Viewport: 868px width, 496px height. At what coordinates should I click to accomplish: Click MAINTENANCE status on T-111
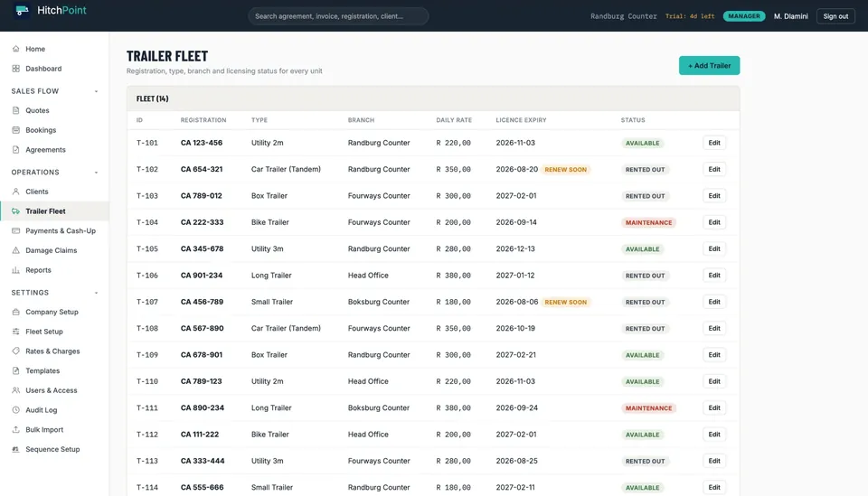pyautogui.click(x=648, y=408)
